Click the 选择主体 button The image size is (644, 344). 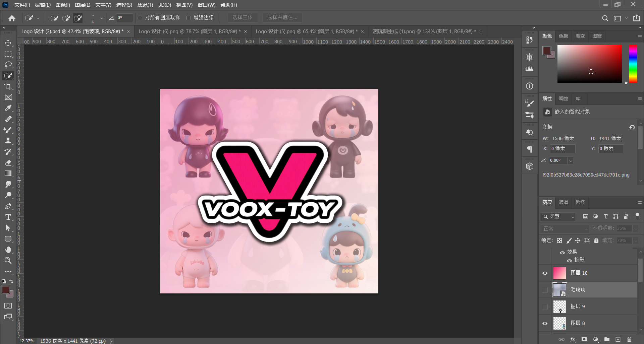(243, 17)
